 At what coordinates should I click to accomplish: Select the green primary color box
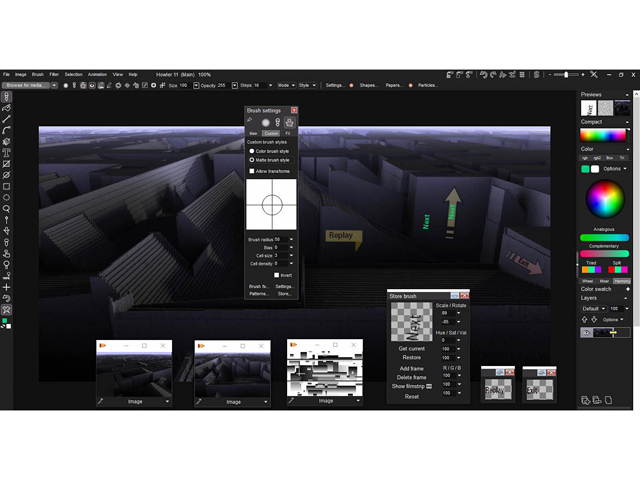586,168
